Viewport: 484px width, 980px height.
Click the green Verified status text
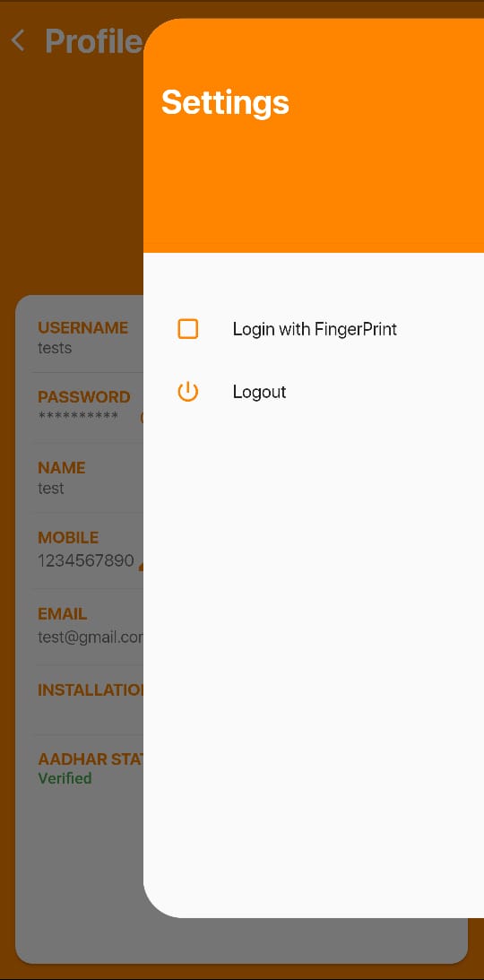[x=65, y=778]
